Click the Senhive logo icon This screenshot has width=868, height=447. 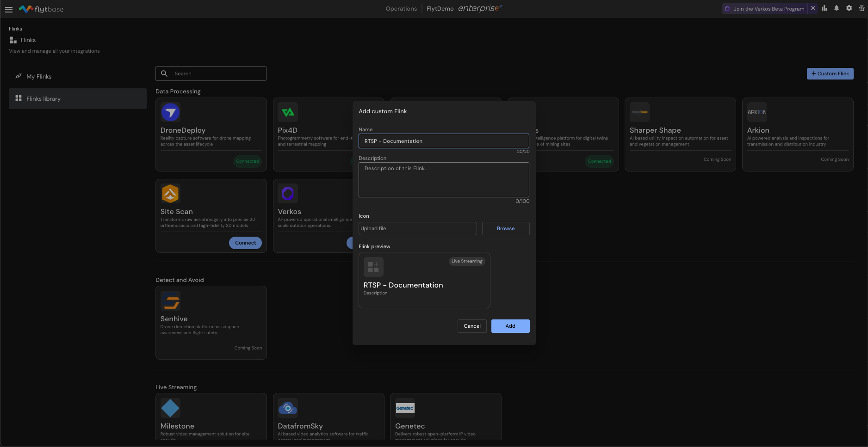[x=170, y=301]
